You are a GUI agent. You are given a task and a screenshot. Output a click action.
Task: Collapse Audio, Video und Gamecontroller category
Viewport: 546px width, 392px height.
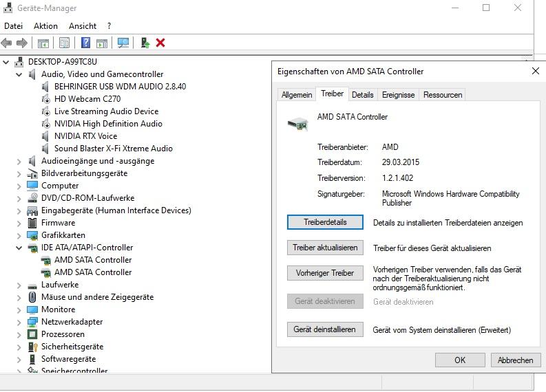point(19,74)
